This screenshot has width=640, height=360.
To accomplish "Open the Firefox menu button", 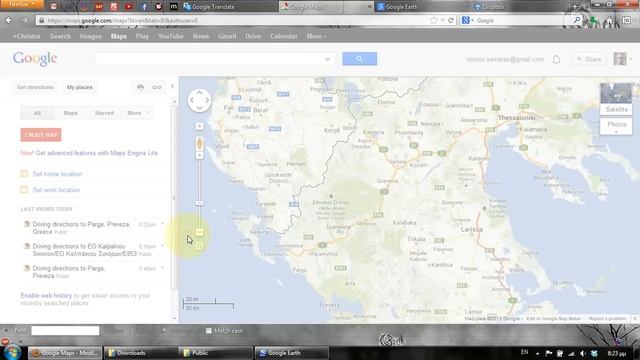I will pos(21,4).
